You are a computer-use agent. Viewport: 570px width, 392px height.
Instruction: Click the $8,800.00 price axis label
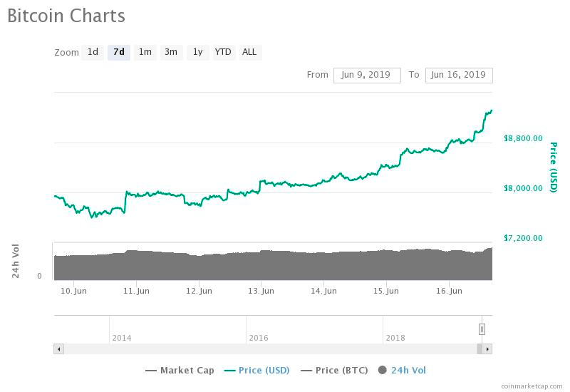(x=523, y=138)
